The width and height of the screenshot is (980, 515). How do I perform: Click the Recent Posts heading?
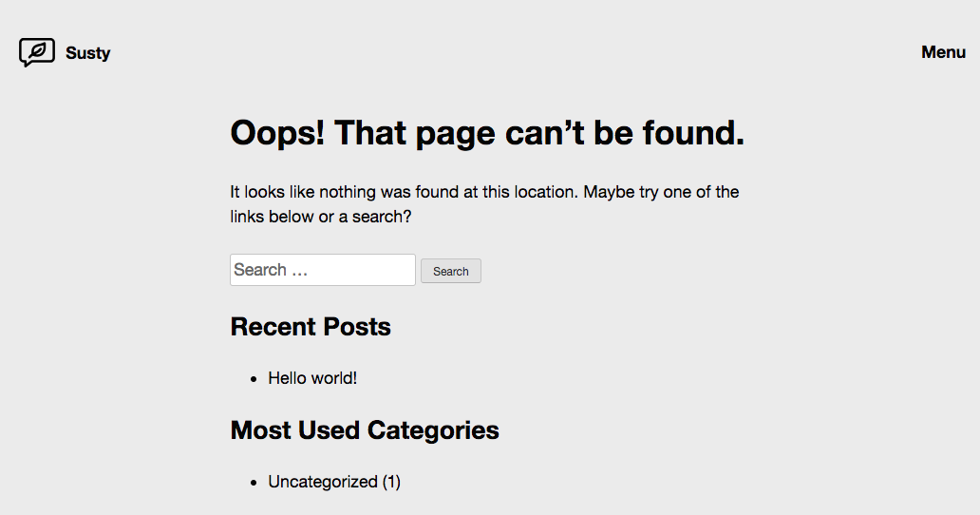coord(311,327)
